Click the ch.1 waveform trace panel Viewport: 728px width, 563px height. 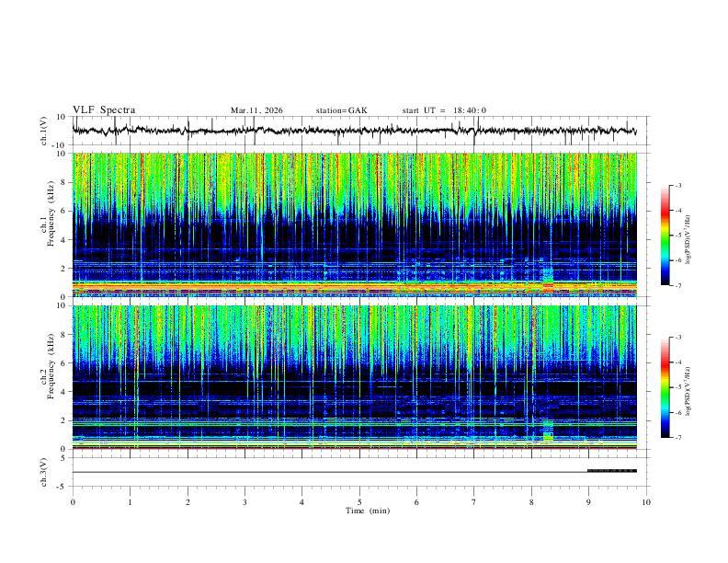[359, 131]
